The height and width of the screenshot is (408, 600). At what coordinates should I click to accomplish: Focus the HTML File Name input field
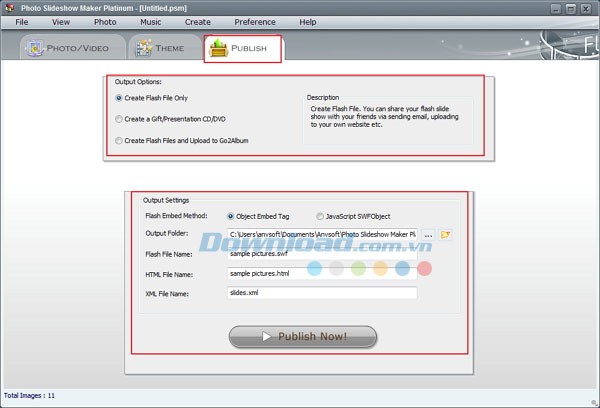coord(320,273)
